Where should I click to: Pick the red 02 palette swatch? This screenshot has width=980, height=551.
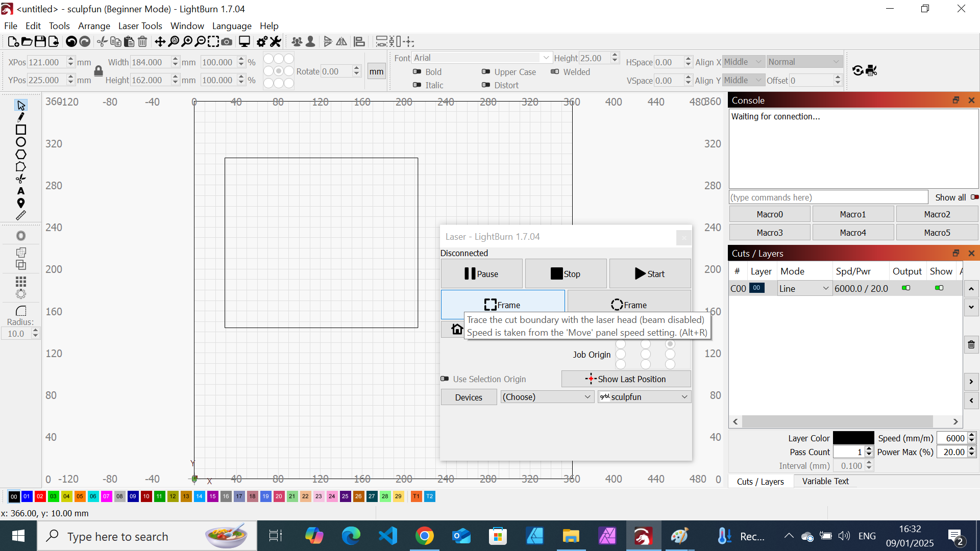click(40, 496)
